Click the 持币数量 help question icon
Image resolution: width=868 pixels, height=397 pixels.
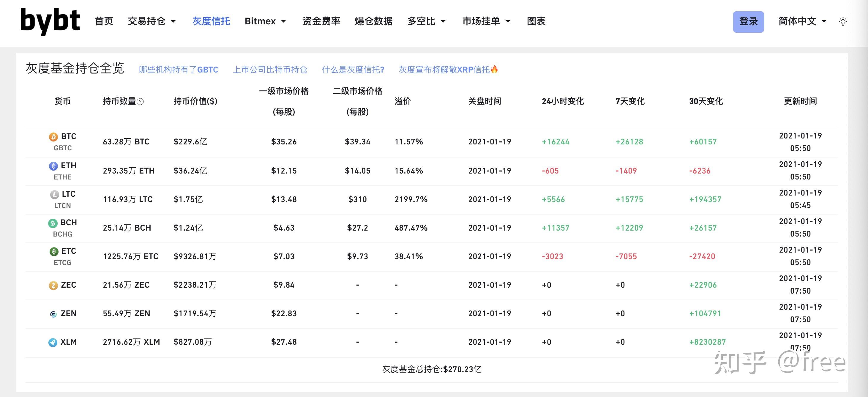(141, 102)
